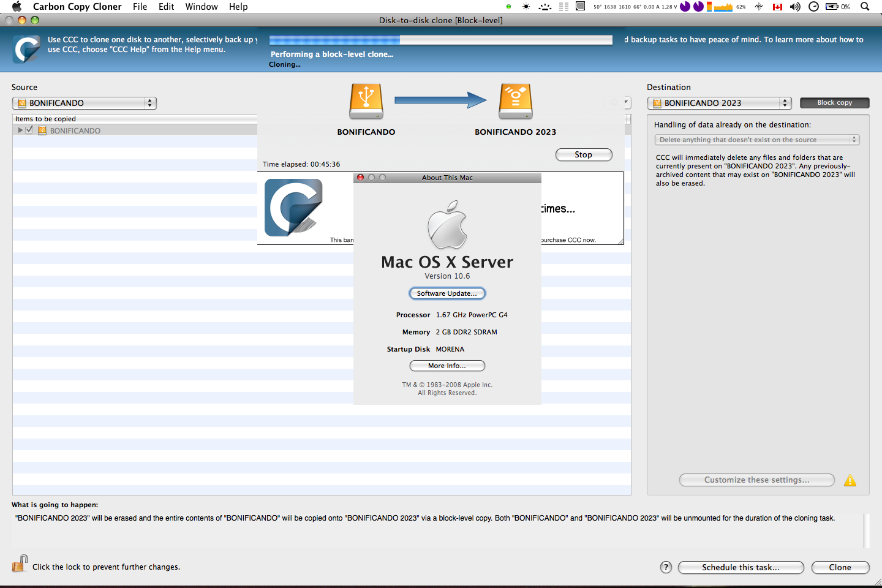Click the Time Machine clock icon
The width and height of the screenshot is (882, 588).
pos(813,7)
